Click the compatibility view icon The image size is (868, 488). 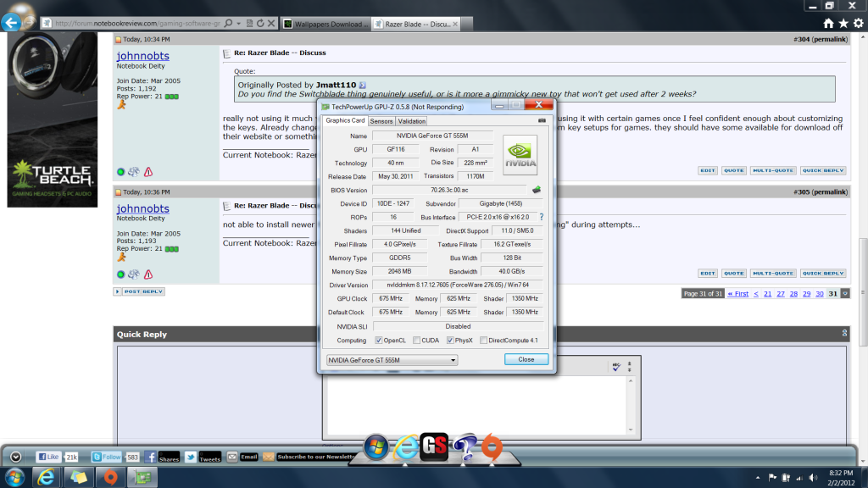pos(250,23)
